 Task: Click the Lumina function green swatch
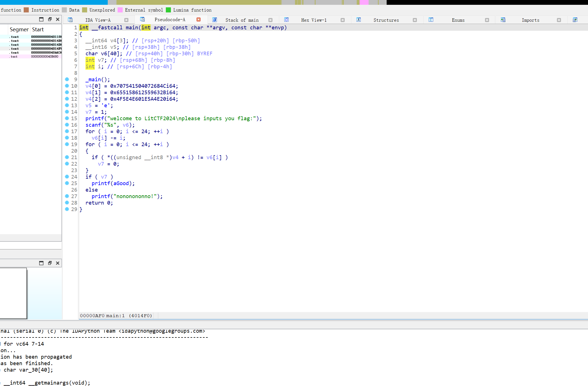click(x=168, y=10)
